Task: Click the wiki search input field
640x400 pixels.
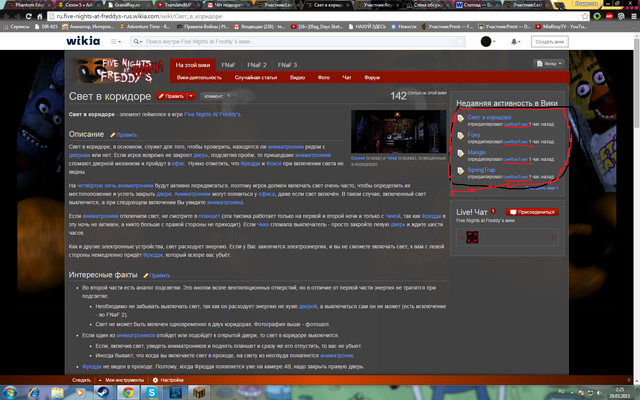Action: (300, 41)
